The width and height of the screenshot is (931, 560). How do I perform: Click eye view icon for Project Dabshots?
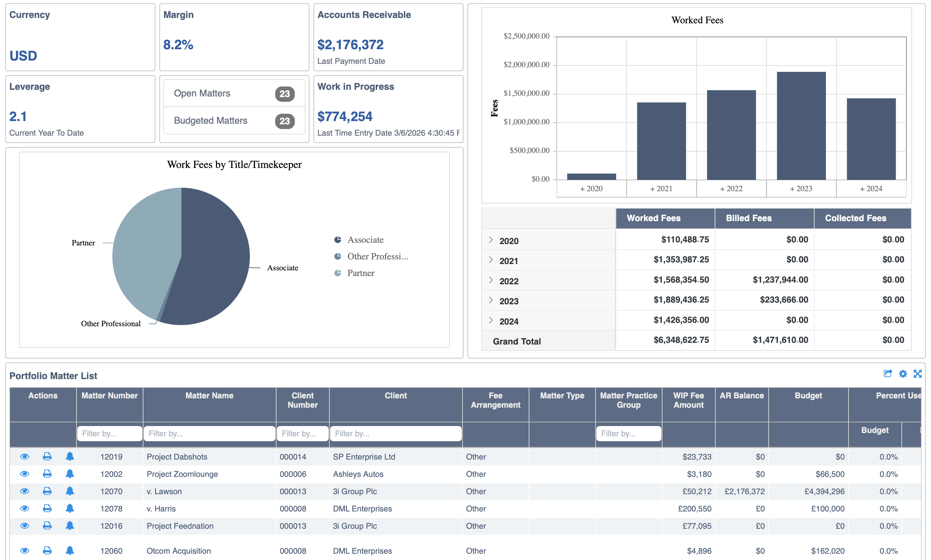(x=25, y=457)
